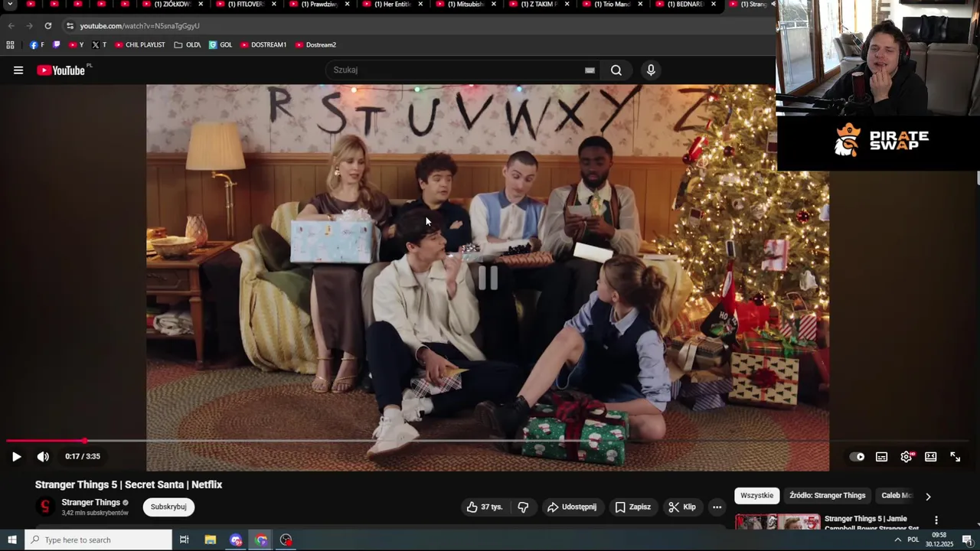Open the Jamie Campbell Bower recommended thumbnail
Screen dimensions: 980x551
pyautogui.click(x=778, y=522)
